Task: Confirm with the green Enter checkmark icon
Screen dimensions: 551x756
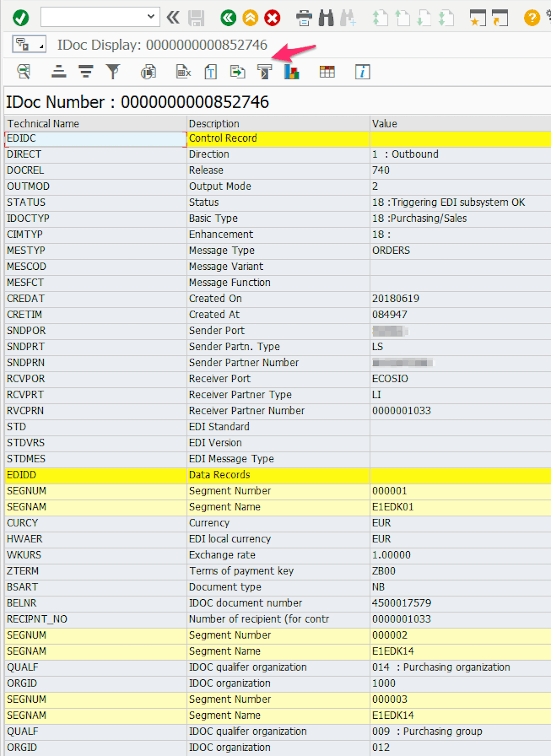Action: coord(20,17)
